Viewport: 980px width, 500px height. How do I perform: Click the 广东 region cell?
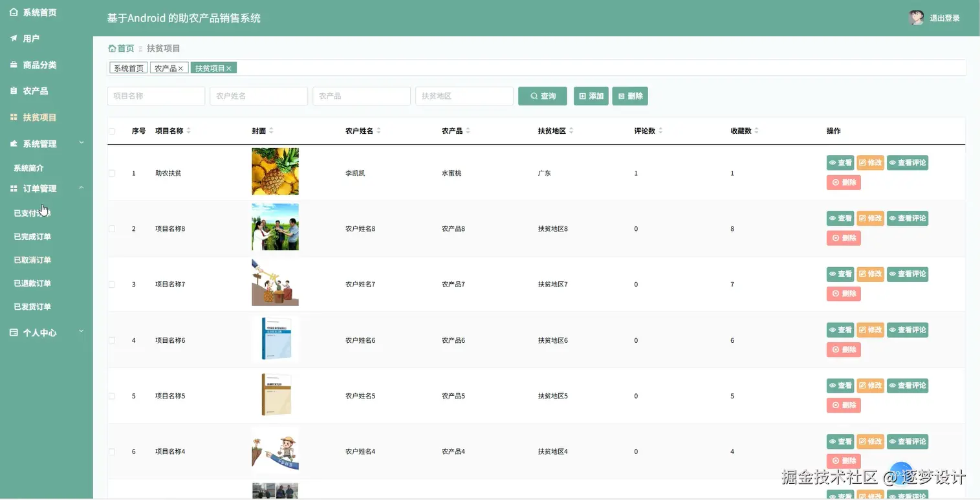click(545, 173)
